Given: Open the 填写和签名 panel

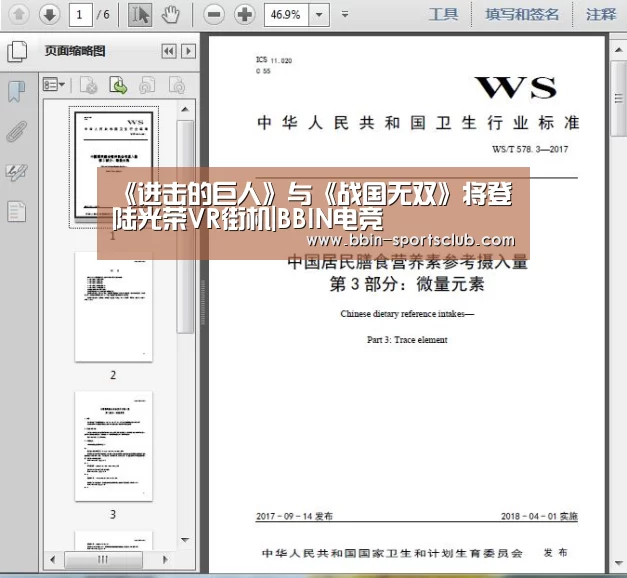Looking at the screenshot, I should (x=522, y=14).
